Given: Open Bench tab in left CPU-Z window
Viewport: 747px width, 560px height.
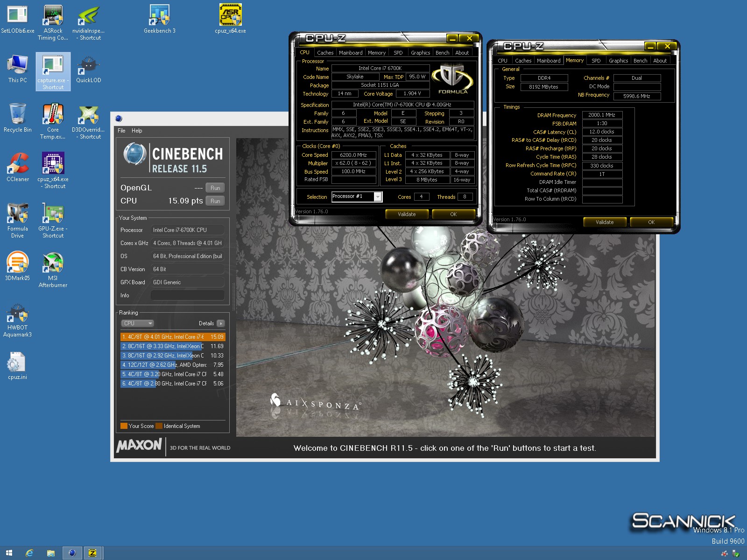Looking at the screenshot, I should [x=442, y=53].
